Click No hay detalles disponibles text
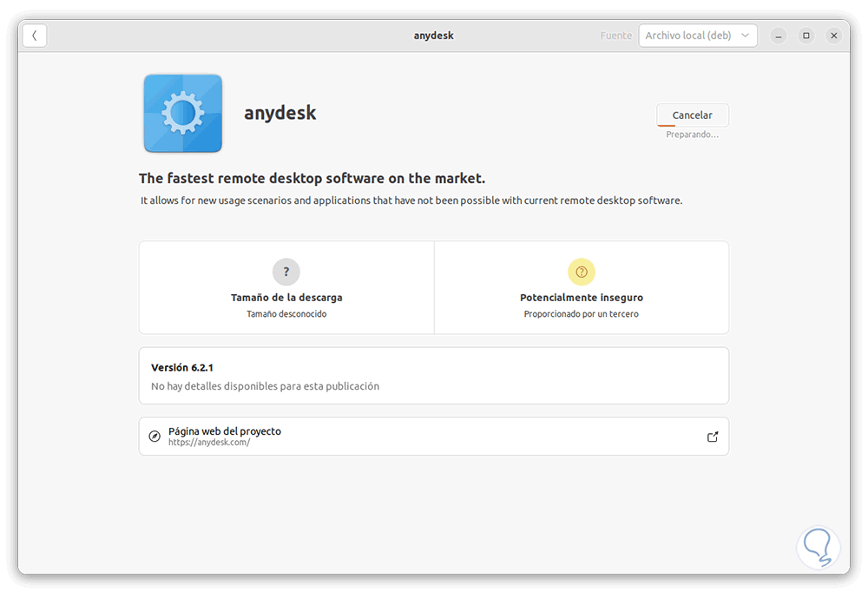This screenshot has height=598, width=868. point(265,386)
